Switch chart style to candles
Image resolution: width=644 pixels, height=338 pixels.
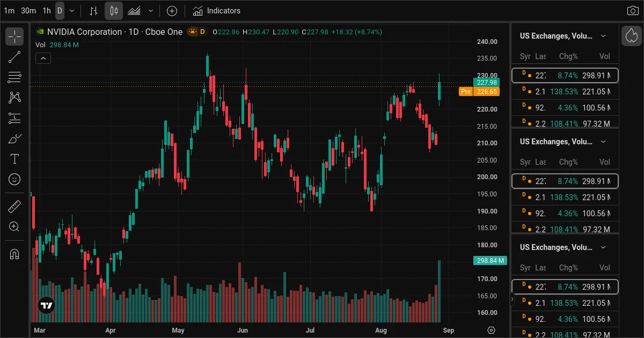(113, 11)
